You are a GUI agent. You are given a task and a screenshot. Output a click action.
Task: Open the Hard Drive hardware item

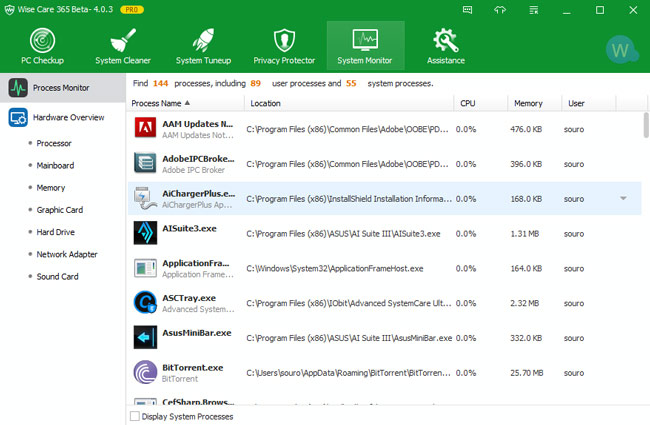56,232
